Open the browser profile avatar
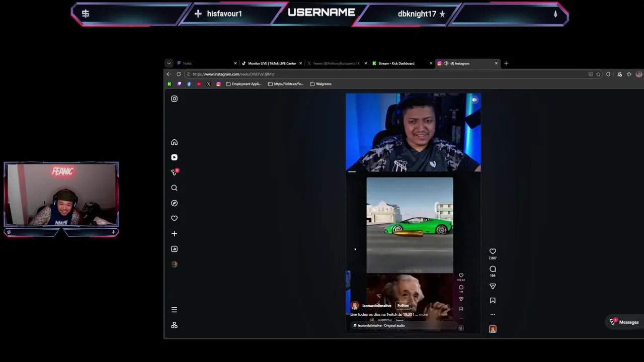Screen dimensions: 644x362 pyautogui.click(x=639, y=74)
